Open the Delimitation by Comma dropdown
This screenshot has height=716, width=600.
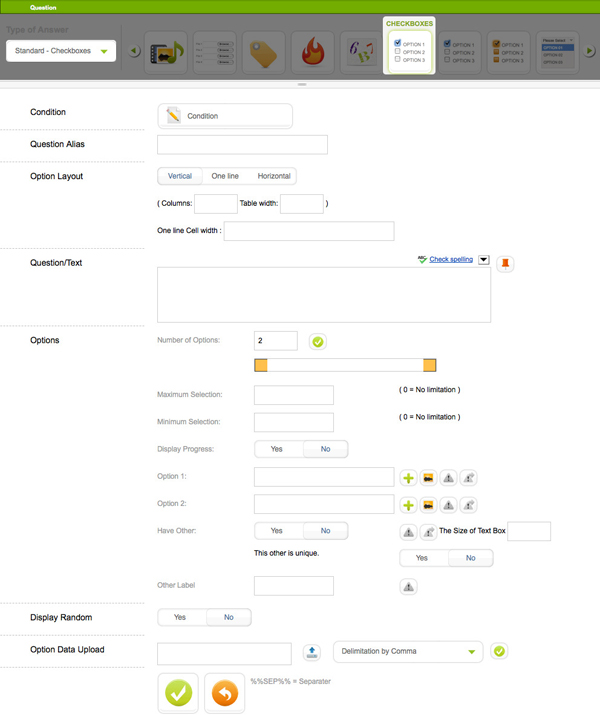[408, 651]
